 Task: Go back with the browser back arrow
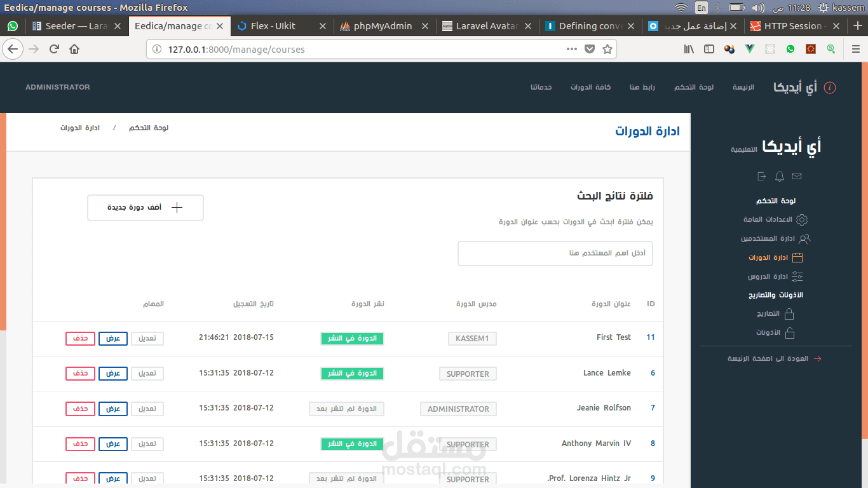pos(13,49)
